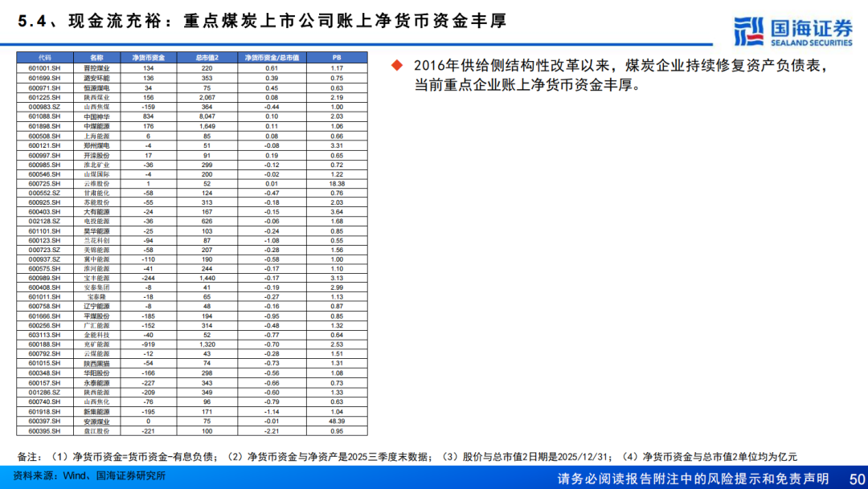Click stock code 601088.SH in table

pyautogui.click(x=44, y=116)
